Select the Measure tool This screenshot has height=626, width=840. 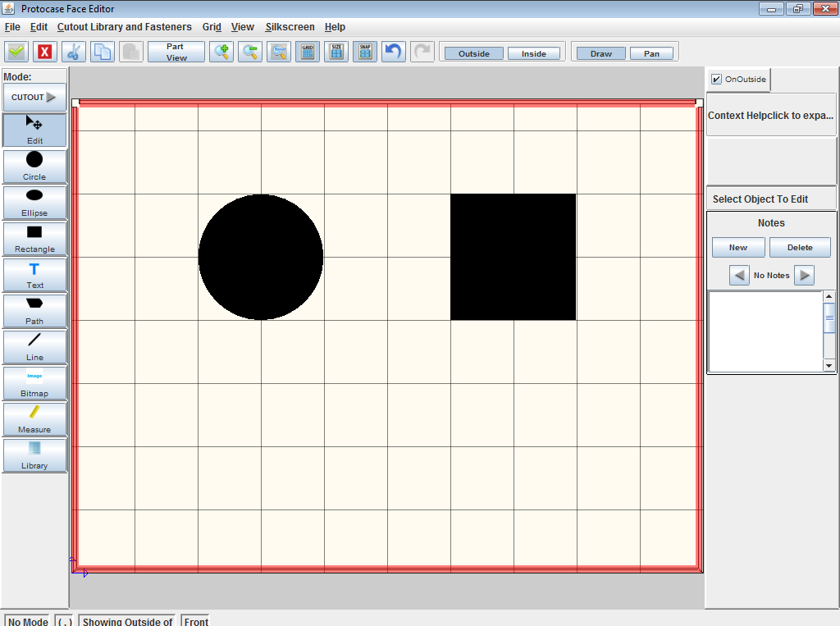point(34,419)
